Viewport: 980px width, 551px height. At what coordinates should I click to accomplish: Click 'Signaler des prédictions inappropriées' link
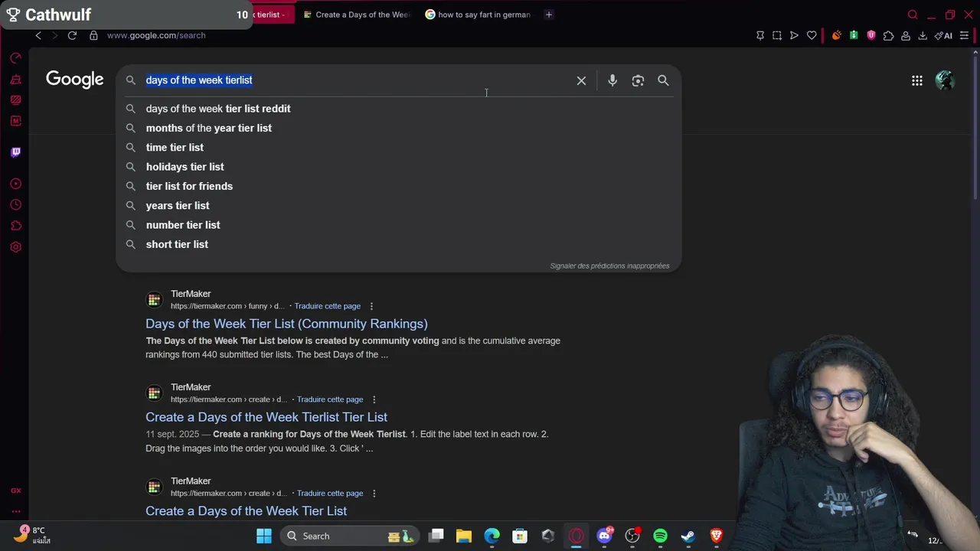click(609, 266)
